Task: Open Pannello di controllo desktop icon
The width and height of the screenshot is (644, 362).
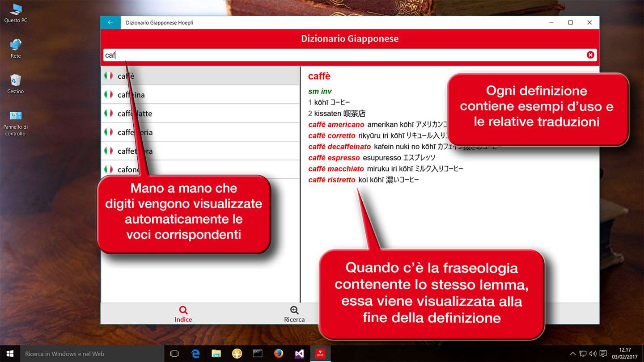Action: (x=16, y=123)
